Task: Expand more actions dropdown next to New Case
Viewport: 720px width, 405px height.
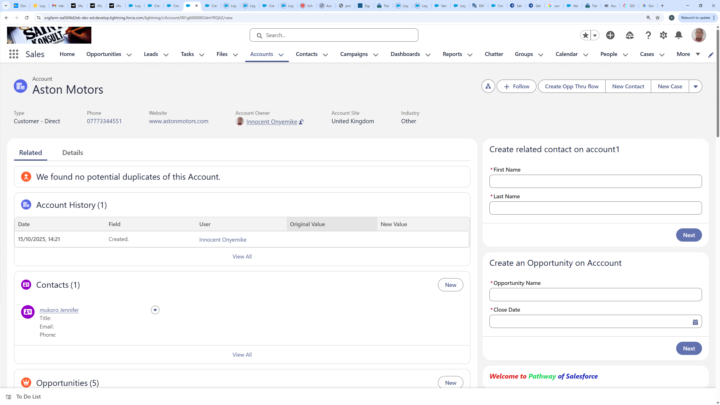Action: pos(695,86)
